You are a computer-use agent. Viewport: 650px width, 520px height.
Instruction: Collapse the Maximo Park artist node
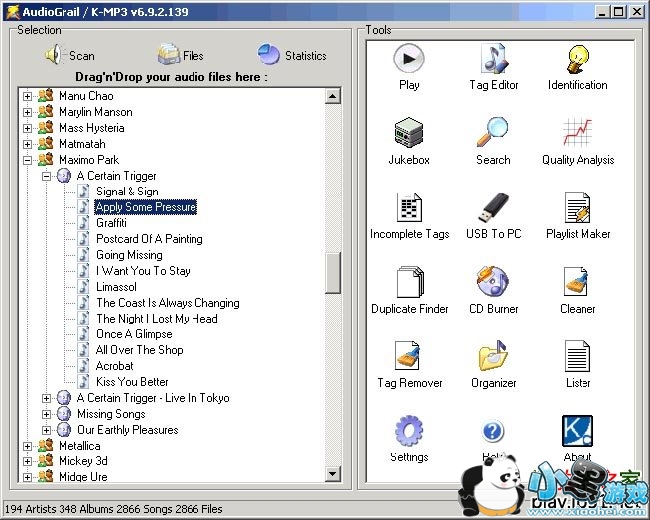point(27,160)
